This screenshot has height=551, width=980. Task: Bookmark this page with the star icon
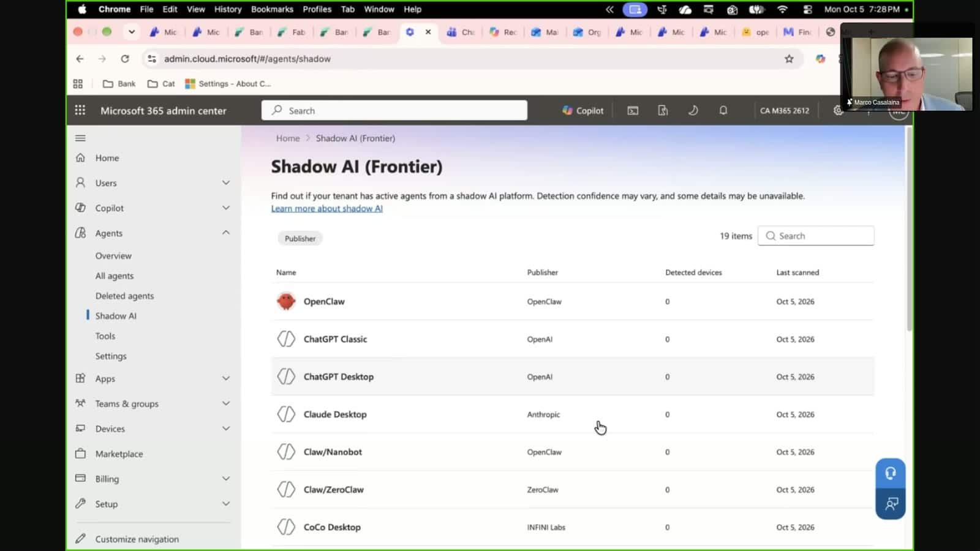coord(789,59)
